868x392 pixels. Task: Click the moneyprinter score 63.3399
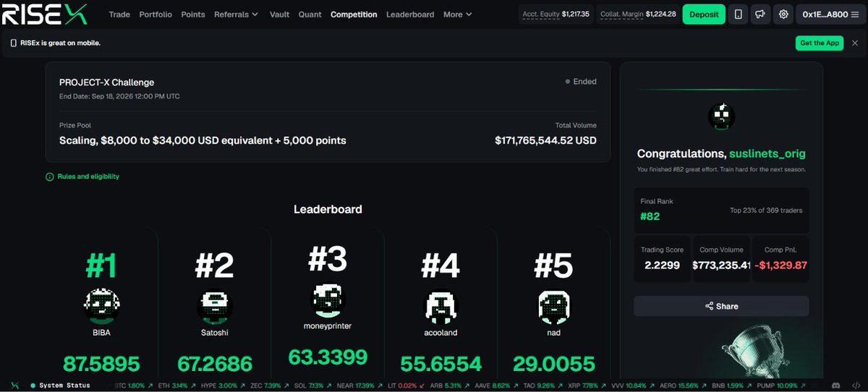pyautogui.click(x=328, y=357)
